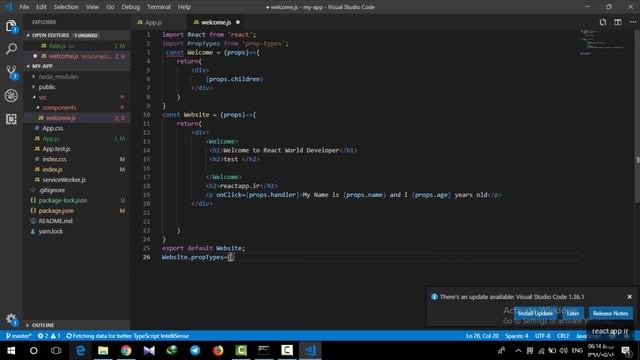The image size is (640, 360).
Task: Open the File menu
Action: 24,7
